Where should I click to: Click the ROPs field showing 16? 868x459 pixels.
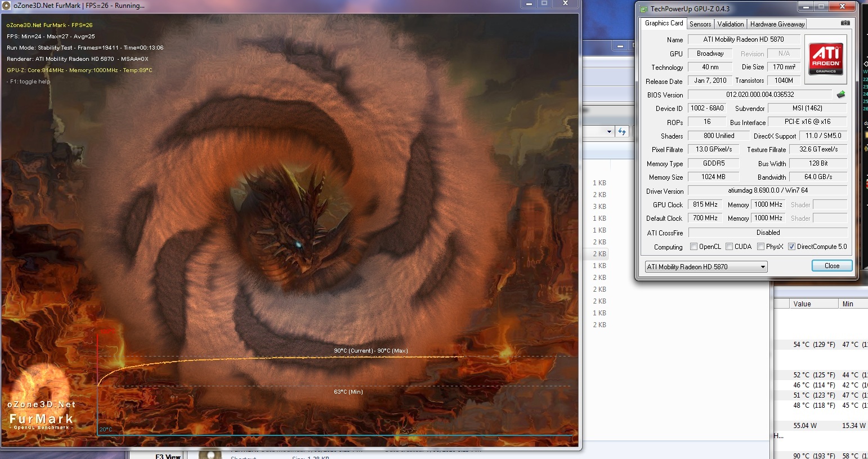tap(707, 122)
